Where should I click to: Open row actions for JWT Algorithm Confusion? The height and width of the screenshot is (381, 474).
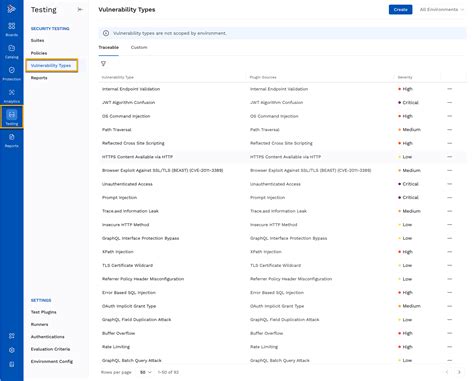point(450,103)
